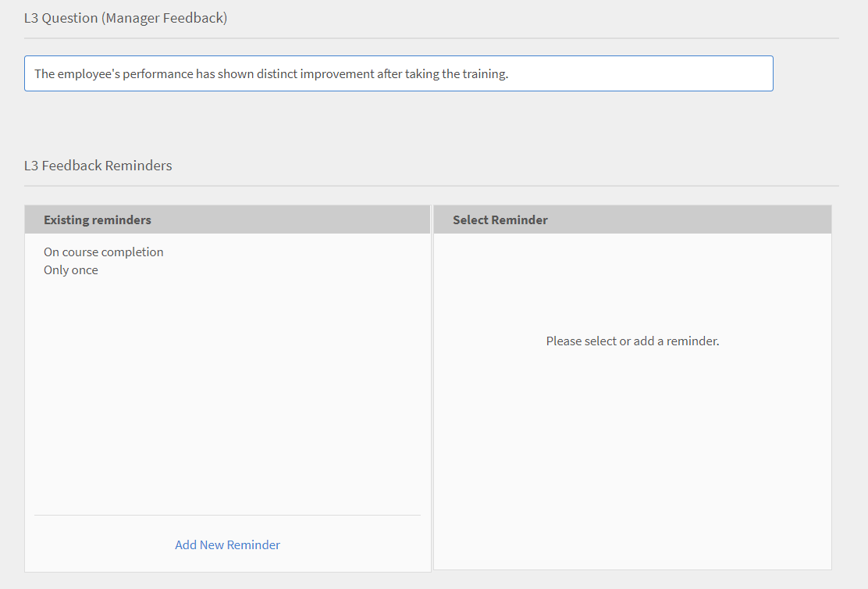Click "Please select or add a reminder" text

click(632, 341)
